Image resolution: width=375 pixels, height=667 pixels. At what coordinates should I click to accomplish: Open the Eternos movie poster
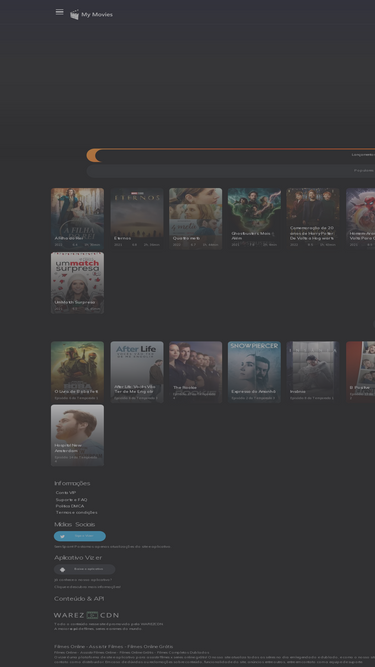(x=137, y=219)
